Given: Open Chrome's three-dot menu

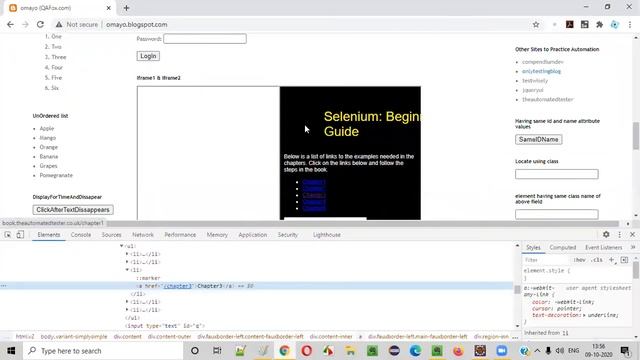Looking at the screenshot, I should [630, 24].
